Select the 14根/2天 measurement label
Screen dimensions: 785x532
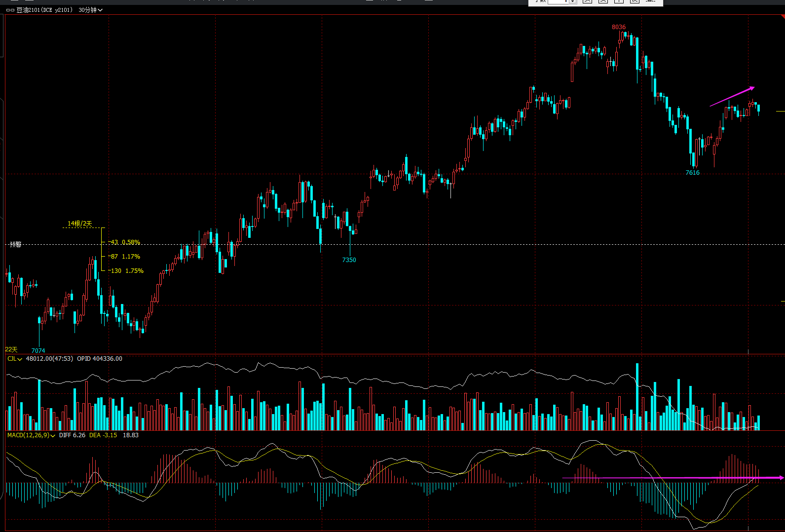80,224
